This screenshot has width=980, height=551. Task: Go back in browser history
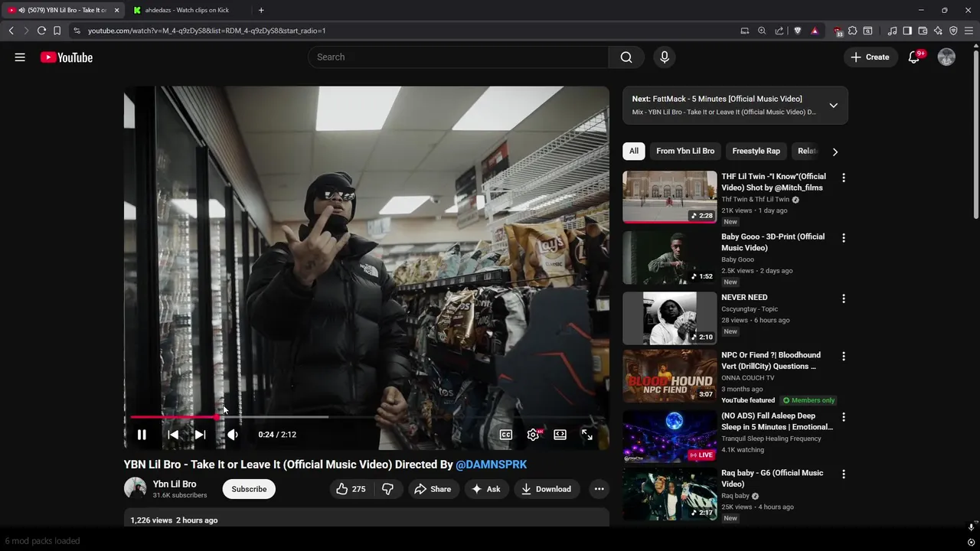pyautogui.click(x=11, y=31)
